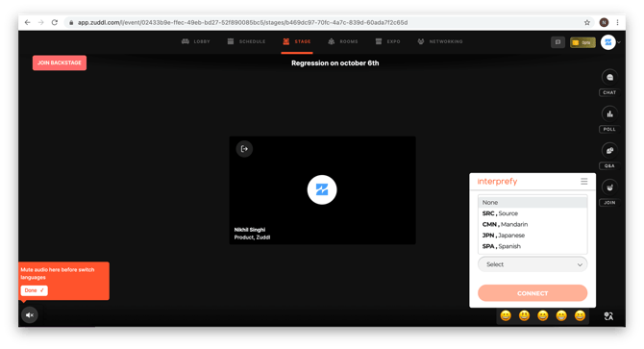
Task: Send the second emoji reaction
Action: tap(524, 315)
